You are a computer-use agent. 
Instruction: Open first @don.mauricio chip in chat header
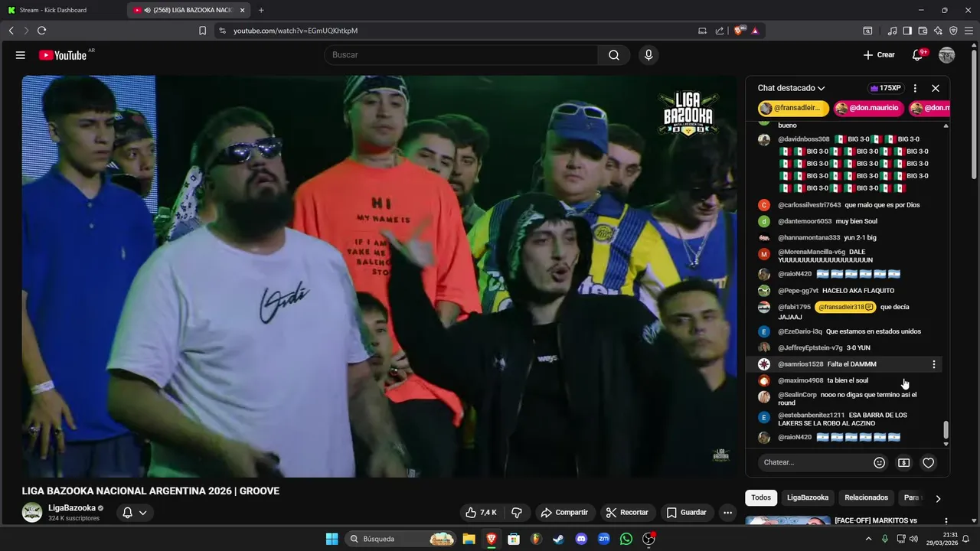pyautogui.click(x=867, y=108)
